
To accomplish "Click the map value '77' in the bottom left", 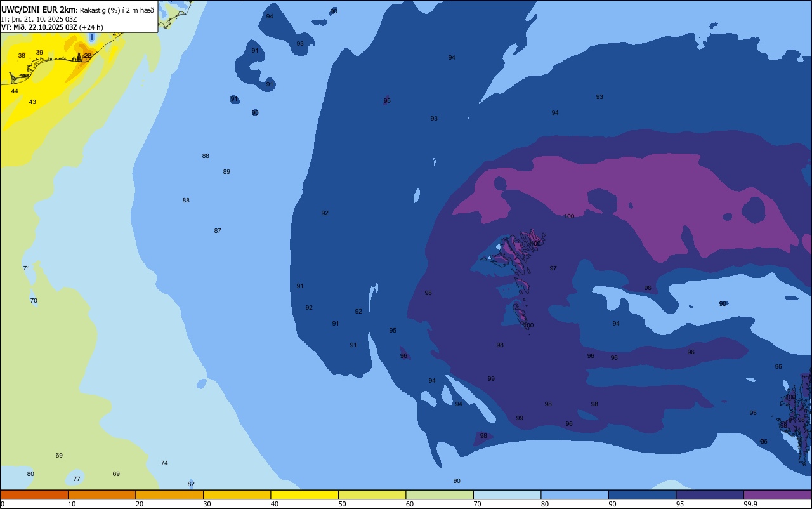I will pyautogui.click(x=77, y=479).
